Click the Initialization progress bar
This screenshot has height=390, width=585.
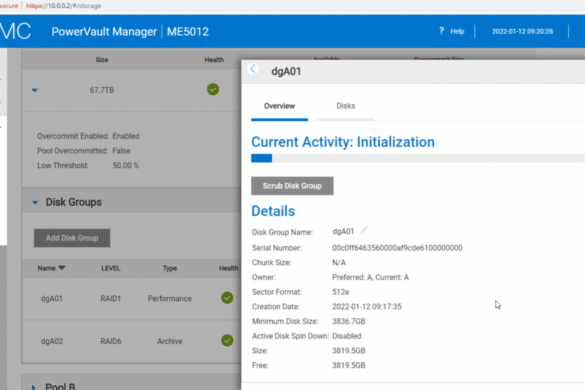[418, 158]
